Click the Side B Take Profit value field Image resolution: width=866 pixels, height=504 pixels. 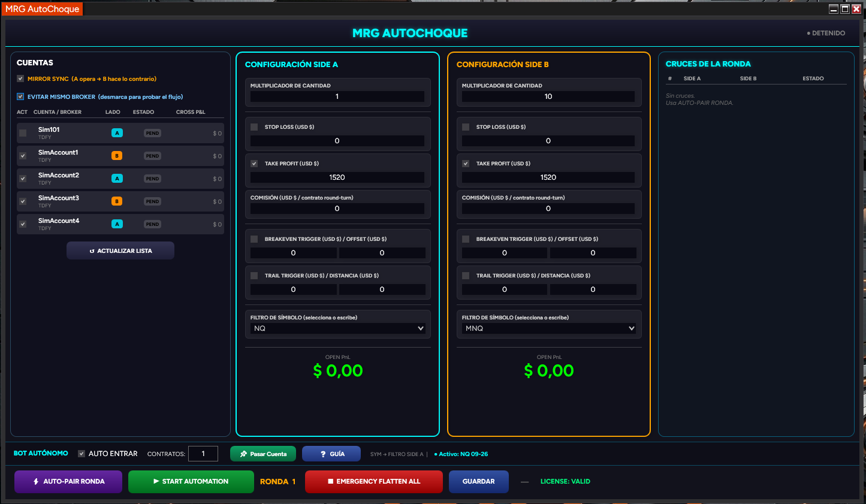[548, 177]
